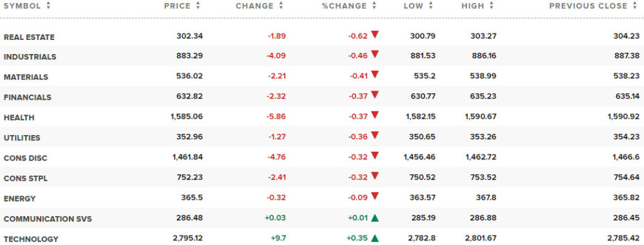Open the REAL ESTATE sector link
This screenshot has width=644, height=245.
point(29,37)
